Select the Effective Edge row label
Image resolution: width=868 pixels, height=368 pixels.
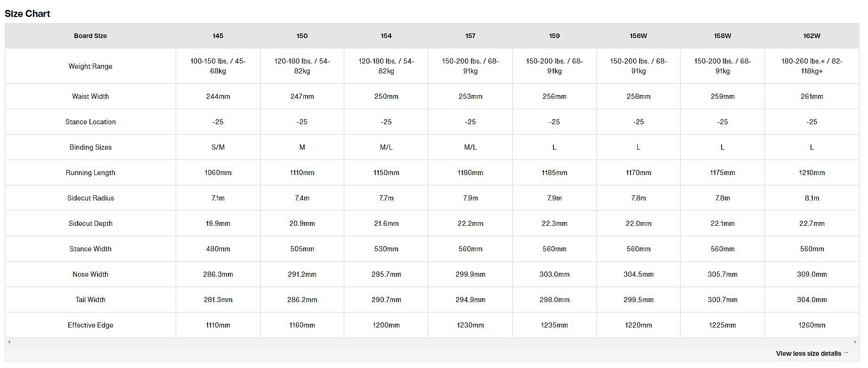point(90,325)
